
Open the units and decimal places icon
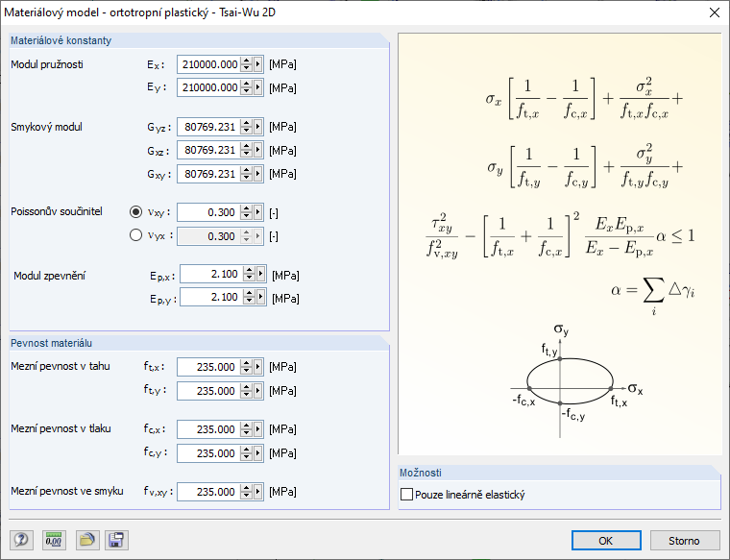pyautogui.click(x=54, y=540)
